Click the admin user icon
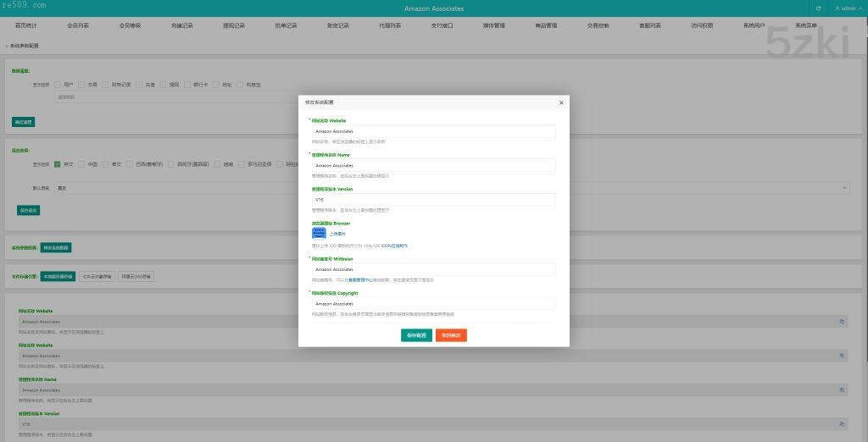 [838, 8]
